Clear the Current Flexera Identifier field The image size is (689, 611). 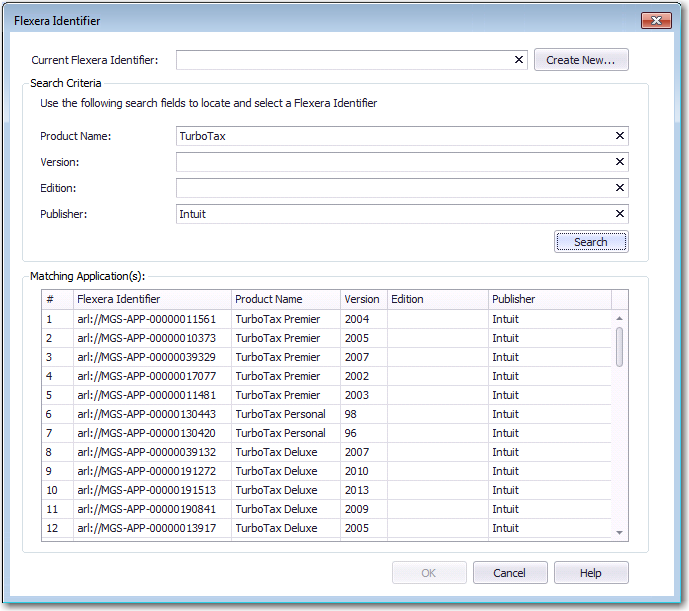tap(519, 60)
